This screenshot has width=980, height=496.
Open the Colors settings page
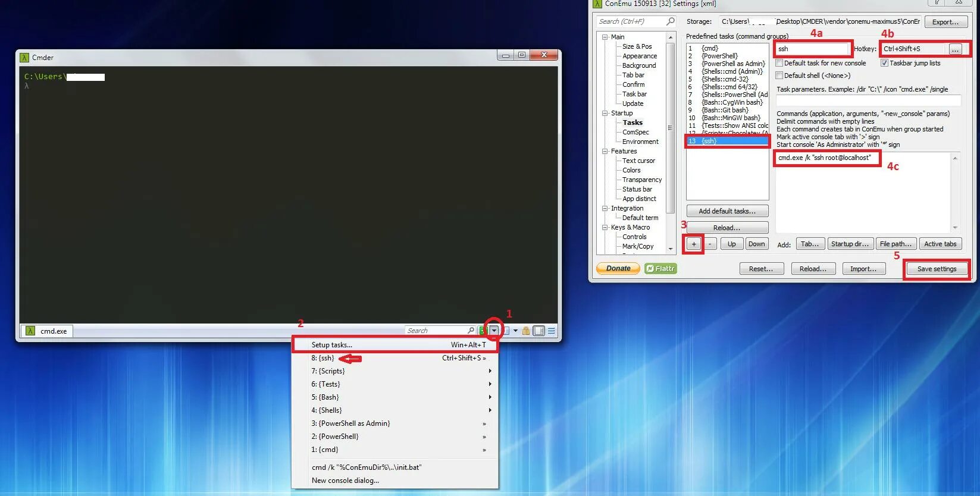coord(631,170)
